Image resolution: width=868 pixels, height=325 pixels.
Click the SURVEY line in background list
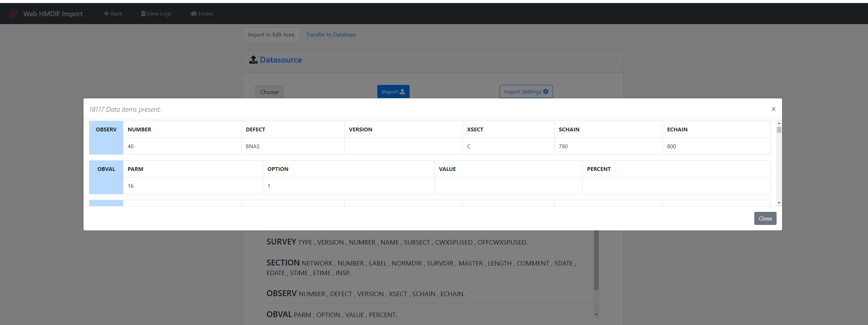coord(397,242)
